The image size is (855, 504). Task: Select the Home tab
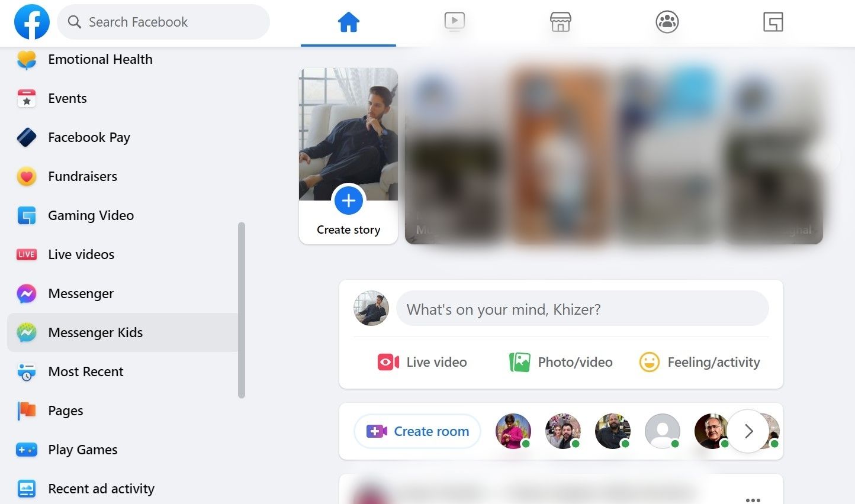point(348,21)
